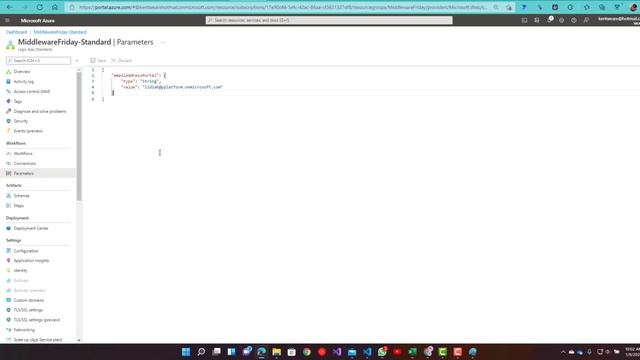Click the Custom domains icon
Image resolution: width=640 pixels, height=360 pixels.
[9, 300]
